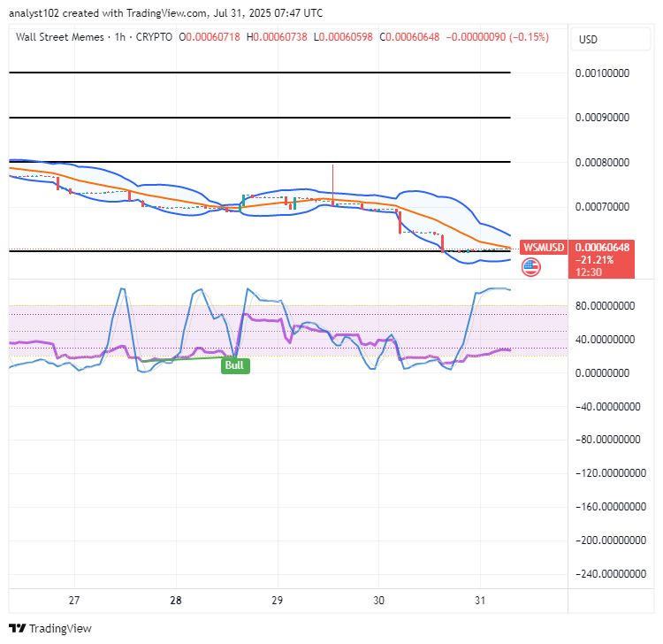663x644 pixels.
Task: Click the 80.00000000 oscillator axis label
Action: point(605,306)
